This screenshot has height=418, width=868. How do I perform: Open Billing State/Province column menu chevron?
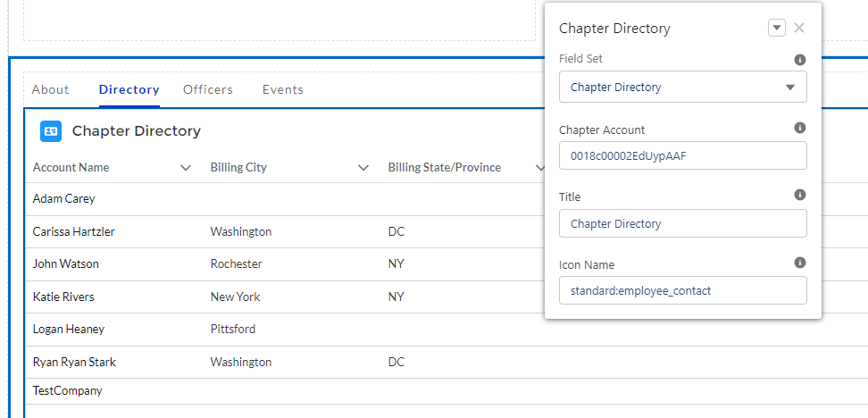539,168
